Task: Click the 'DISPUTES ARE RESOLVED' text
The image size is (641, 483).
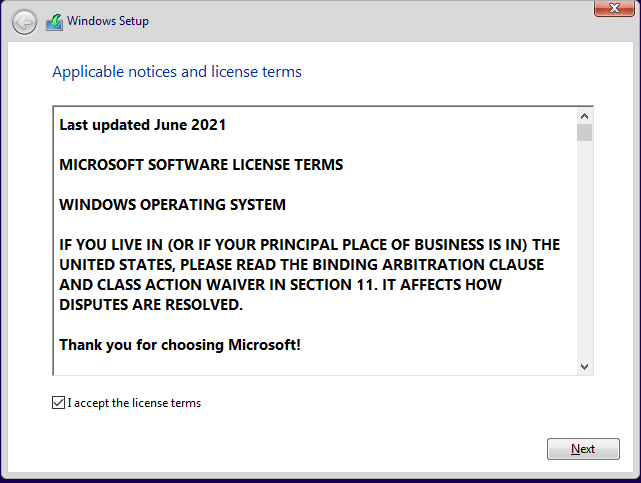Action: (x=148, y=305)
